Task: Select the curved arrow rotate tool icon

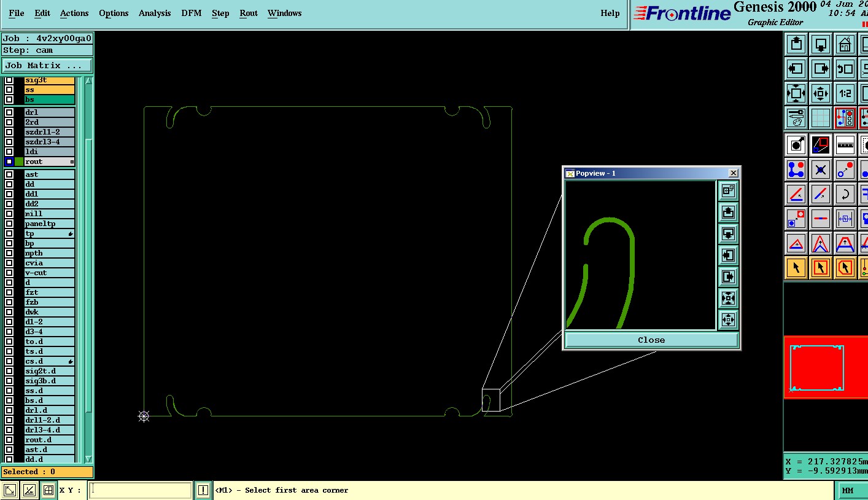Action: click(x=845, y=194)
